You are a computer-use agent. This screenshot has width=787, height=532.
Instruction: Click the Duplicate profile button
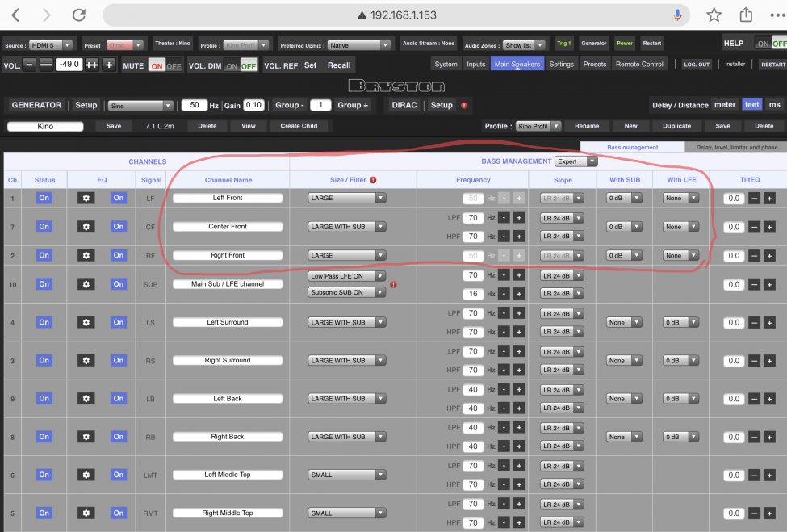tap(676, 126)
